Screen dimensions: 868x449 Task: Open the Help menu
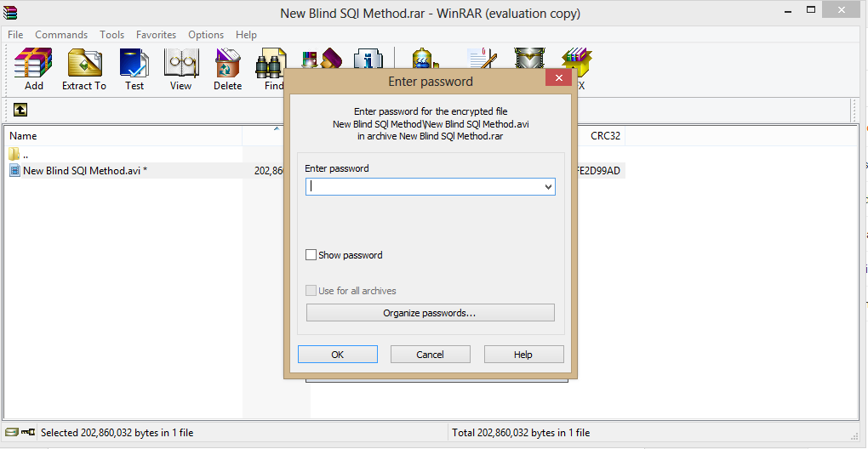pyautogui.click(x=246, y=34)
